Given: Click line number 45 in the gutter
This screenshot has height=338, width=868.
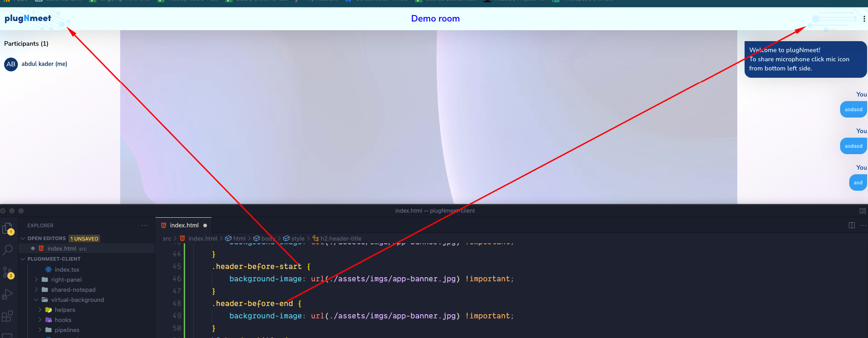Looking at the screenshot, I should coord(177,266).
